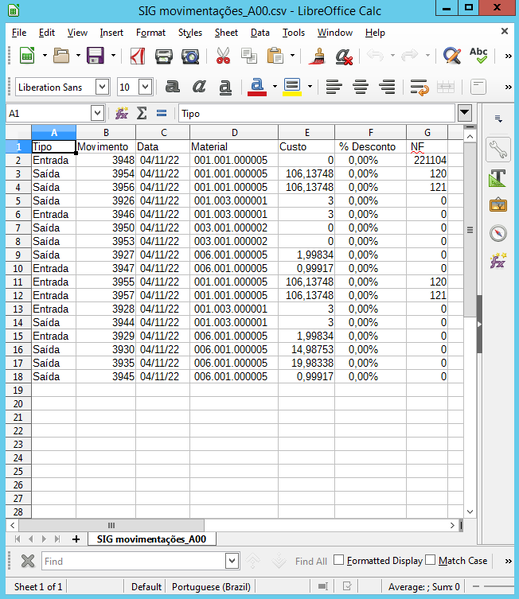519x599 pixels.
Task: Open sidebar Styles panel
Action: coord(498,178)
